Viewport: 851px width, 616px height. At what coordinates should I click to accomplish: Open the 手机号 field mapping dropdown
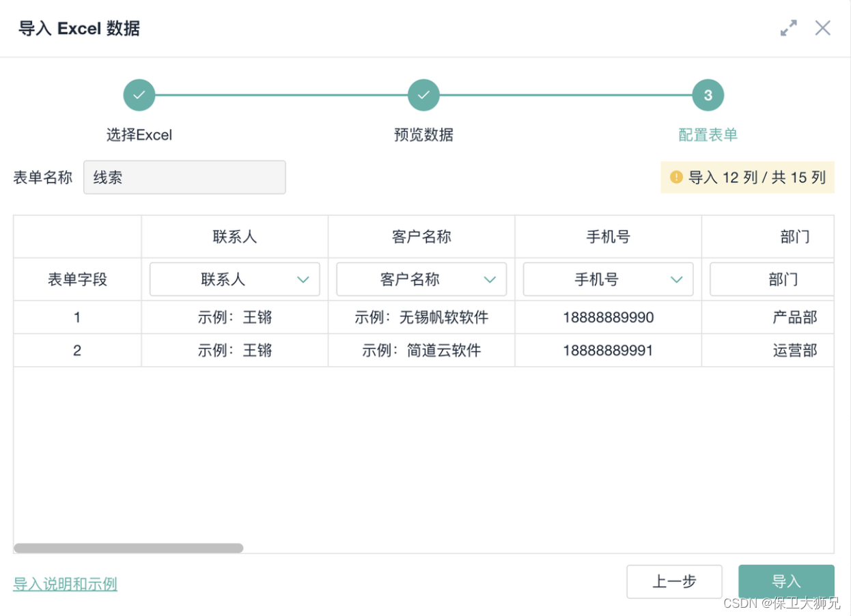[x=609, y=279]
